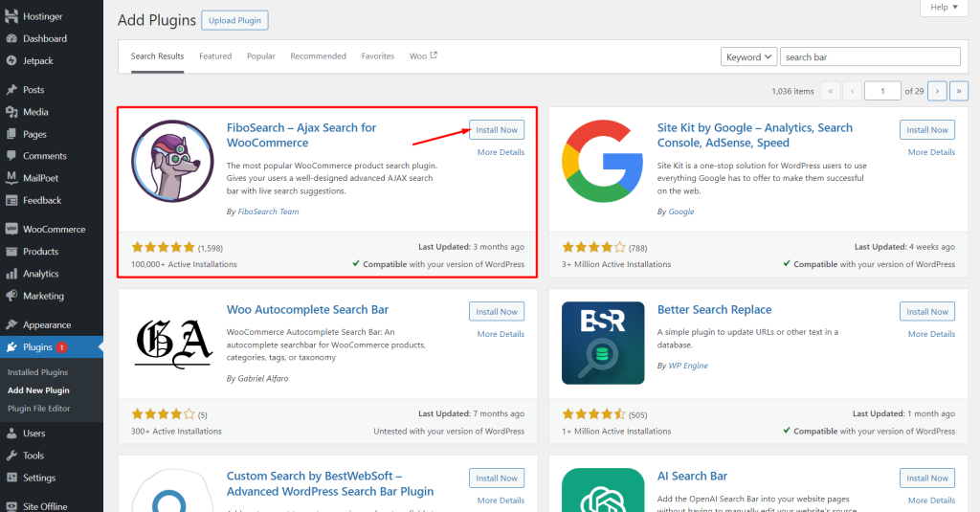
Task: Click the Pages icon in the sidebar
Action: tap(11, 134)
